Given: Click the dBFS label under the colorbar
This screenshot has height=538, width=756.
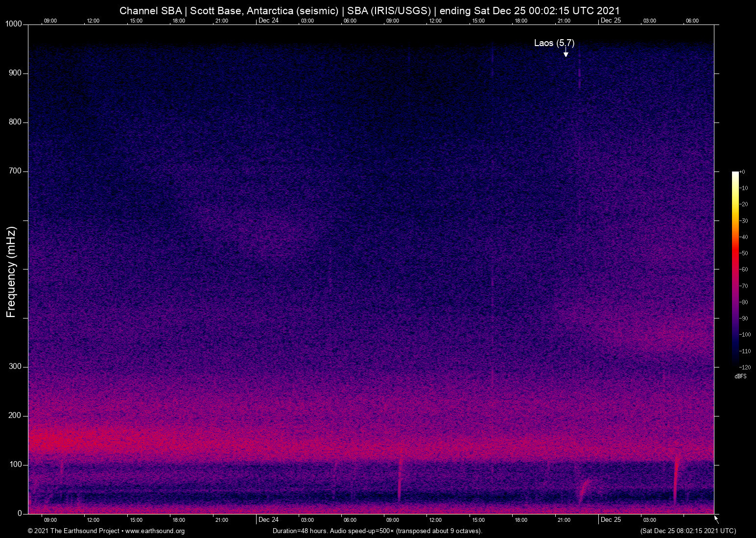Looking at the screenshot, I should [x=740, y=376].
